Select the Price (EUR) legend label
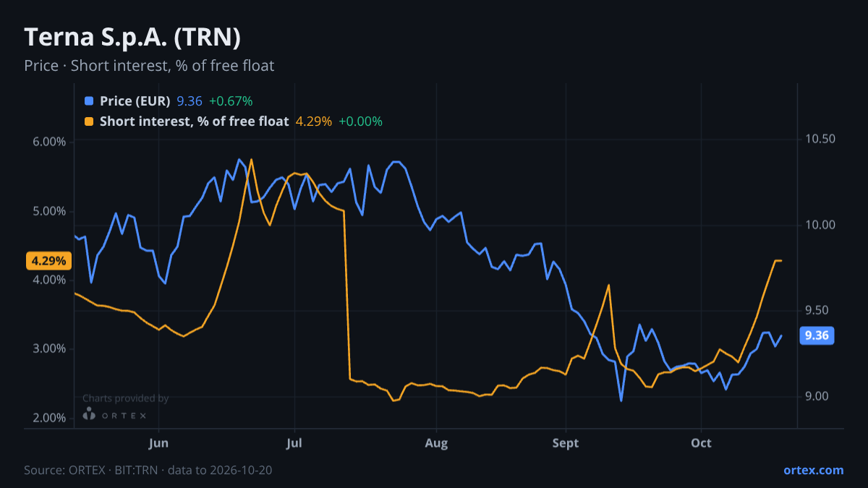 135,101
